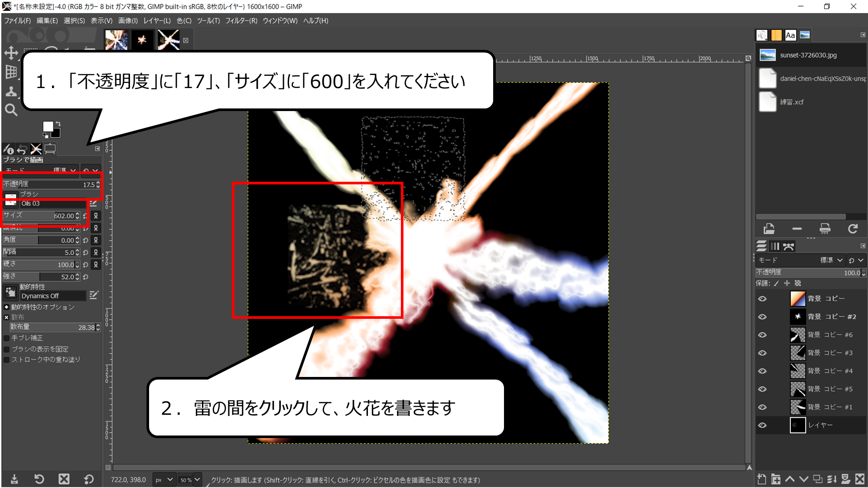
Task: Open the Oils 03 brush selector
Action: pos(11,200)
